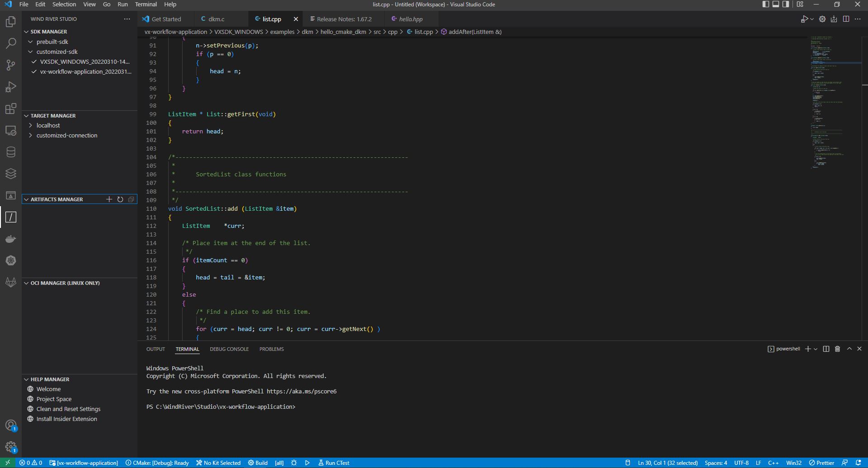Open Install Insider Extension link
868x468 pixels.
(67, 419)
